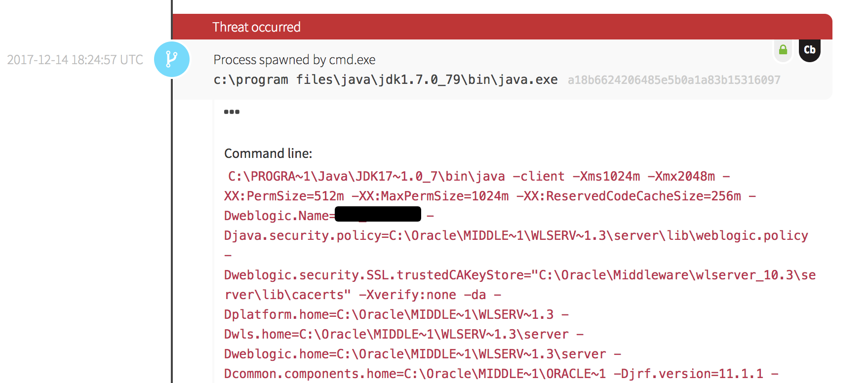
Task: Select the Threat occurred banner
Action: coord(256,27)
